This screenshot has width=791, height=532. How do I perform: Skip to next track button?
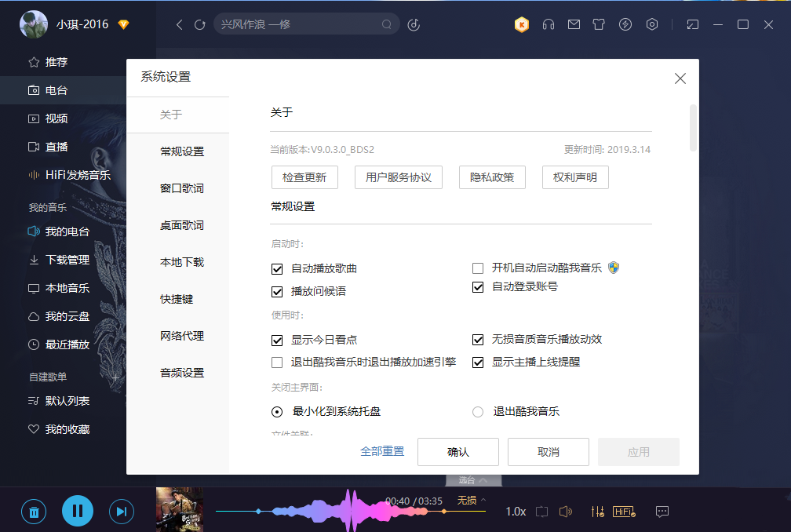click(122, 512)
